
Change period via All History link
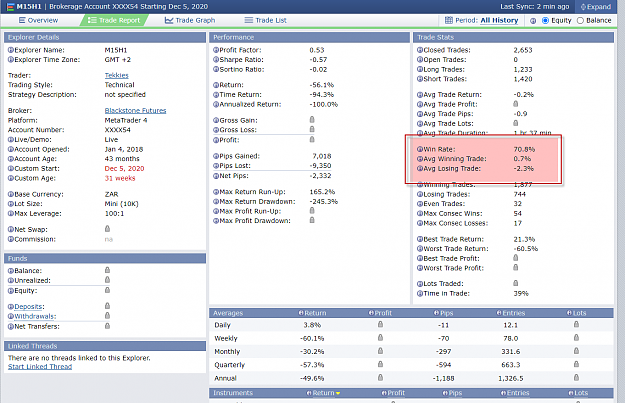pyautogui.click(x=499, y=20)
